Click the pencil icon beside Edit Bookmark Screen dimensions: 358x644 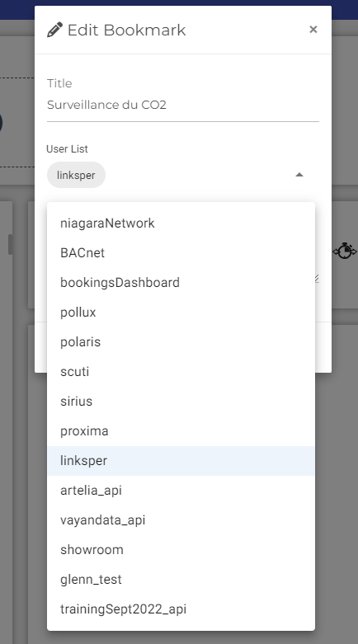(x=54, y=30)
